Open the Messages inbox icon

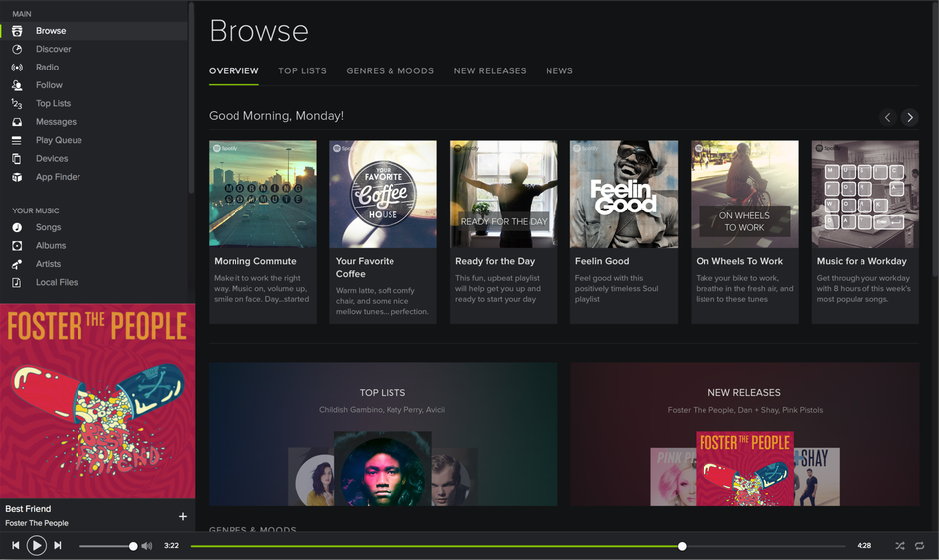point(17,122)
